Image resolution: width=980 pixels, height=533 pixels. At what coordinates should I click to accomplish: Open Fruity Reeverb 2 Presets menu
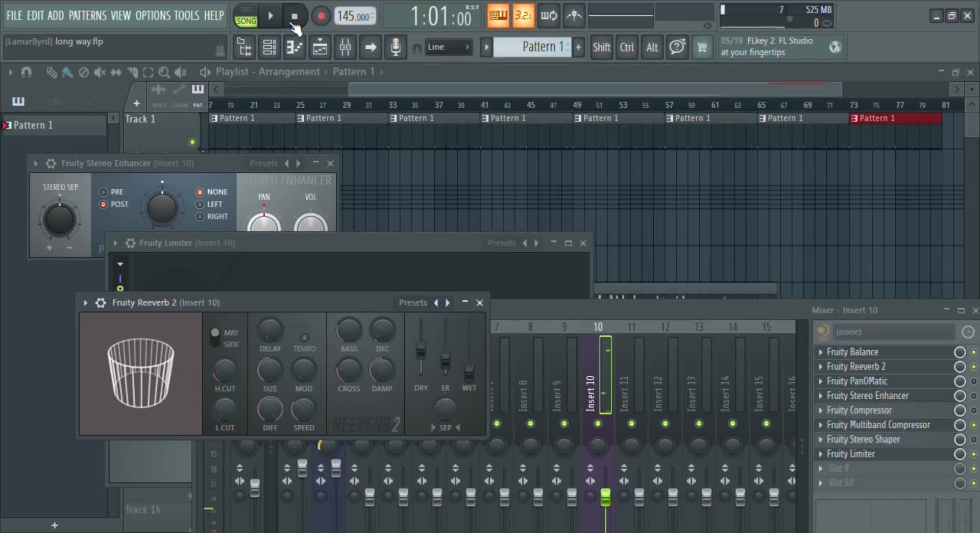click(x=413, y=303)
